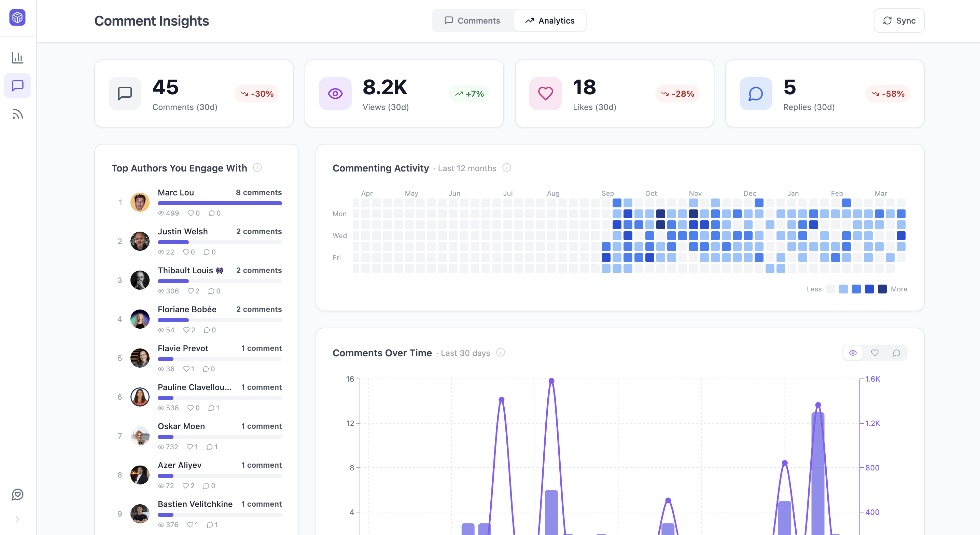This screenshot has width=980, height=535.
Task: Click the app logo cube icon top left
Action: [x=17, y=17]
